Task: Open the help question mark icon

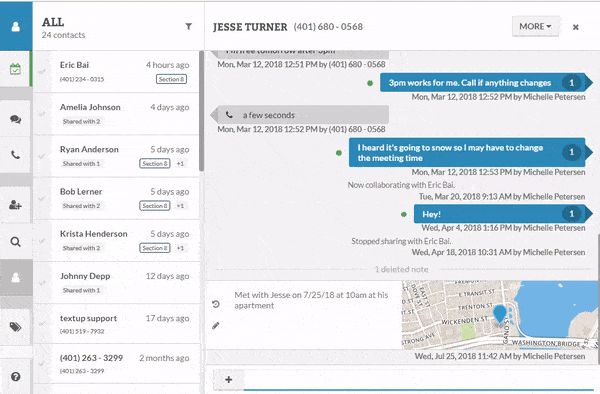Action: (16, 377)
